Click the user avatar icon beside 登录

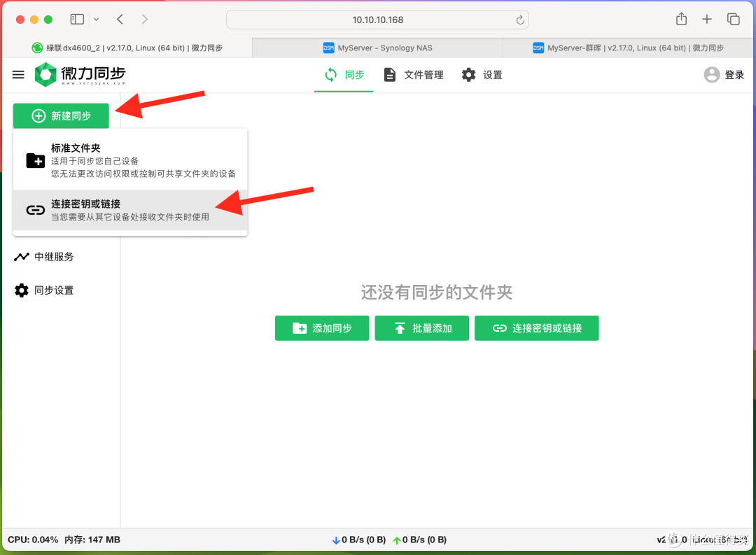point(711,73)
